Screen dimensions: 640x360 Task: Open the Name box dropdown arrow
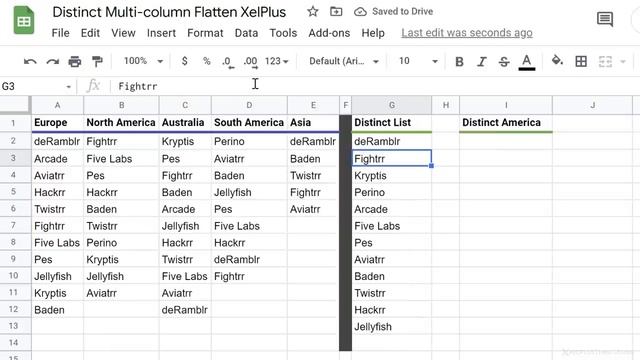click(x=68, y=87)
